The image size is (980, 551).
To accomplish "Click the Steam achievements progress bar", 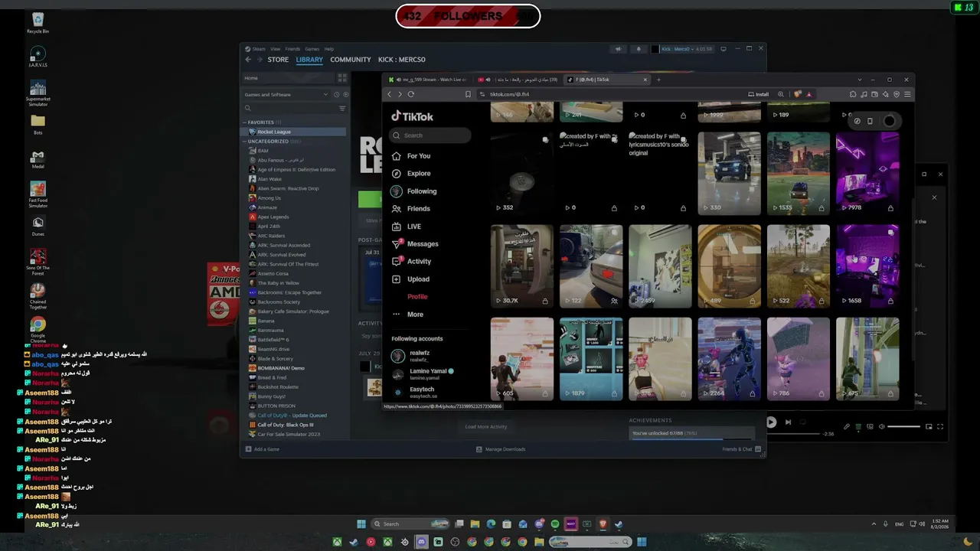I will click(691, 439).
